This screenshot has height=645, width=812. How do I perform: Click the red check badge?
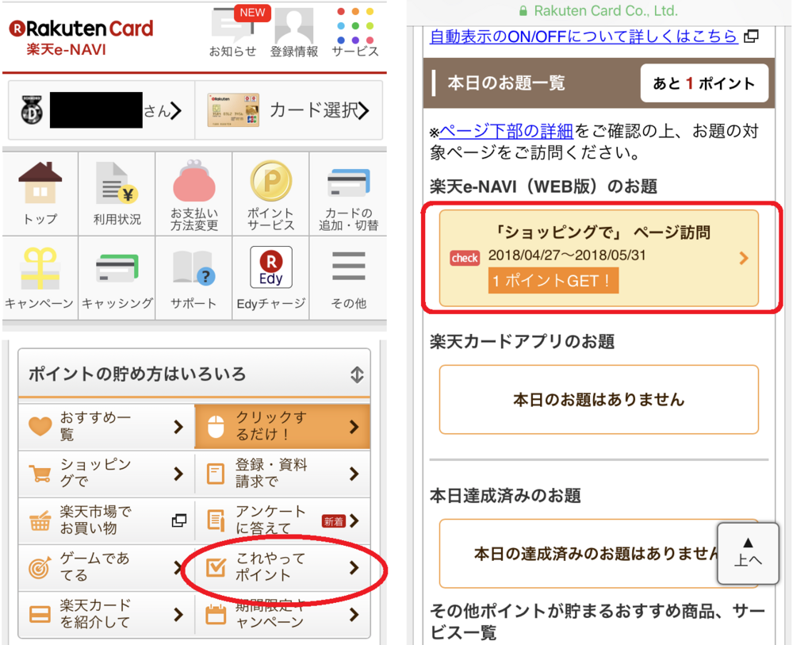pos(465,258)
